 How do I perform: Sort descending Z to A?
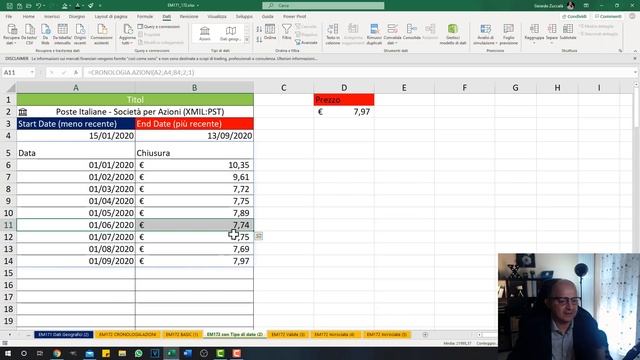(259, 40)
